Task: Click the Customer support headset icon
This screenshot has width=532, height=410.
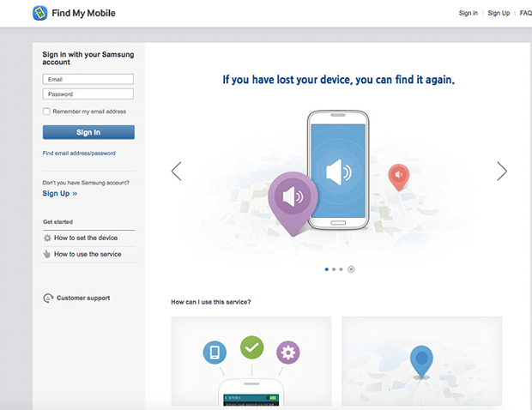Action: pyautogui.click(x=48, y=298)
